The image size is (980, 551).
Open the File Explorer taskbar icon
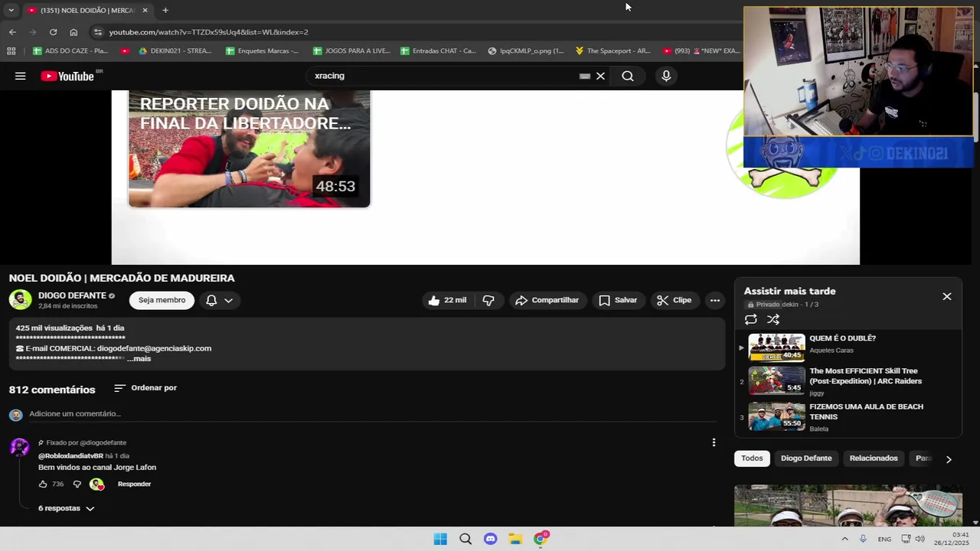515,539
